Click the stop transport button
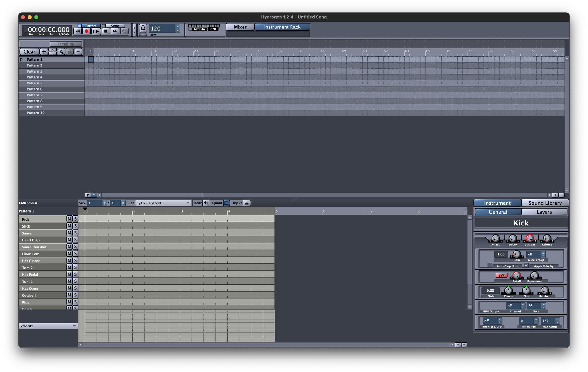Screen dimensions: 588x372 pyautogui.click(x=106, y=31)
